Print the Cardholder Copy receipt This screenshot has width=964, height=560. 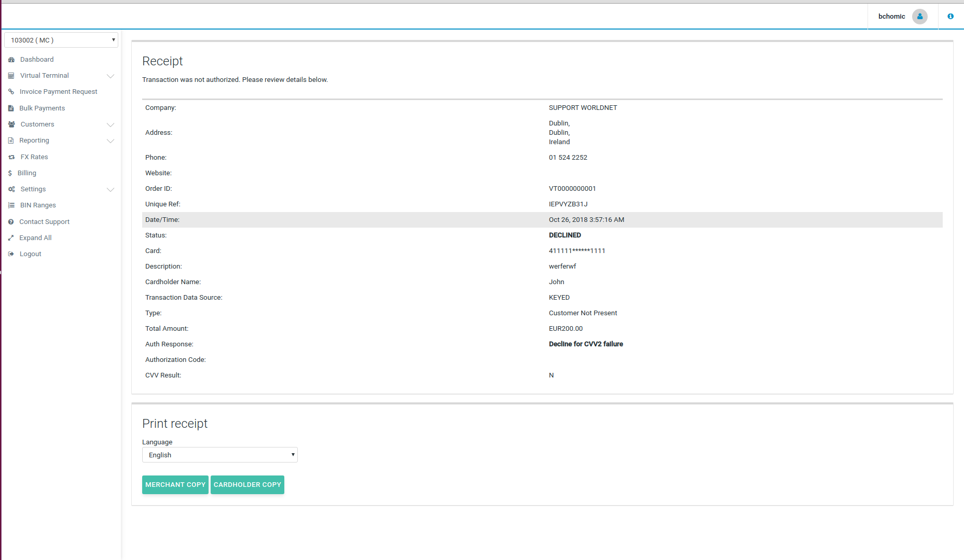[247, 485]
